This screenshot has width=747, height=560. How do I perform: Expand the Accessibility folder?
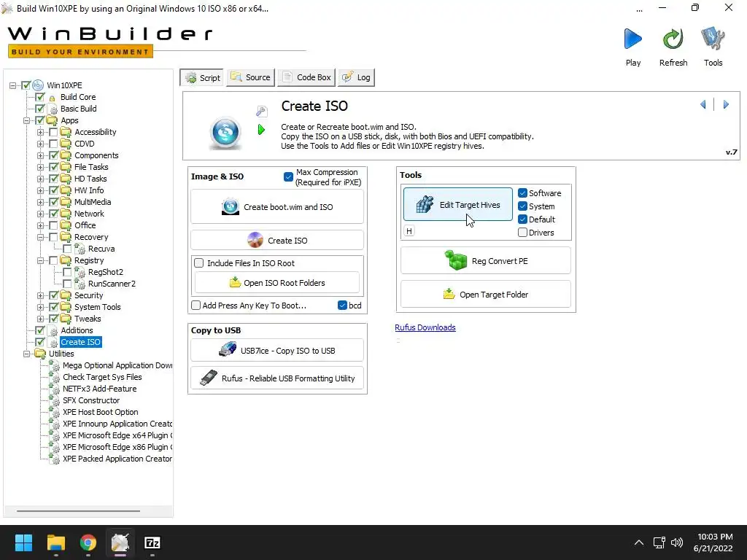[x=40, y=133]
